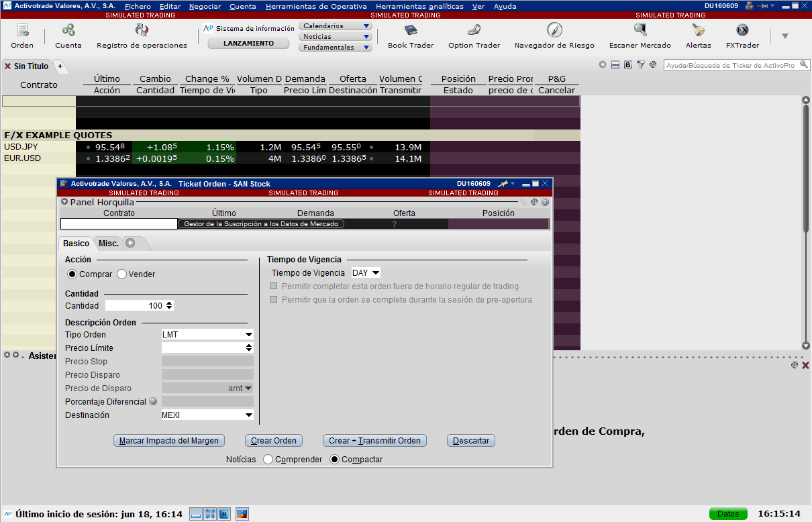
Task: Tick the pre-apertura session checkbox
Action: pos(274,300)
